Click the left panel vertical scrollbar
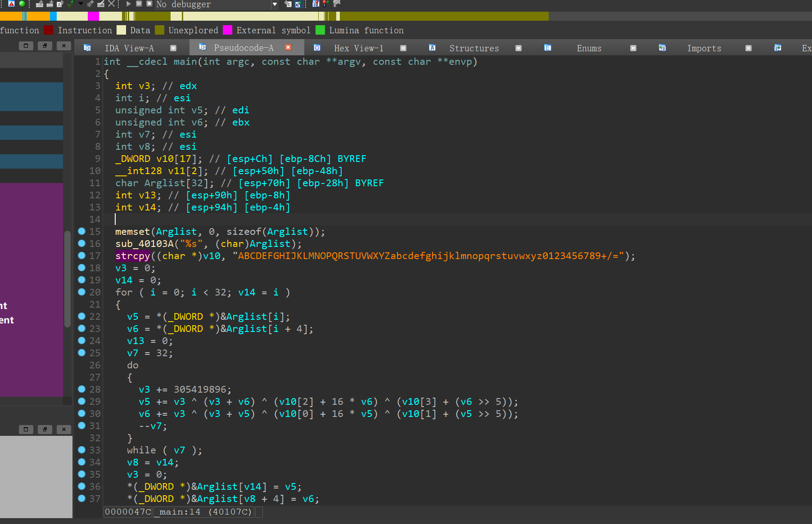This screenshot has width=812, height=524. click(68, 279)
